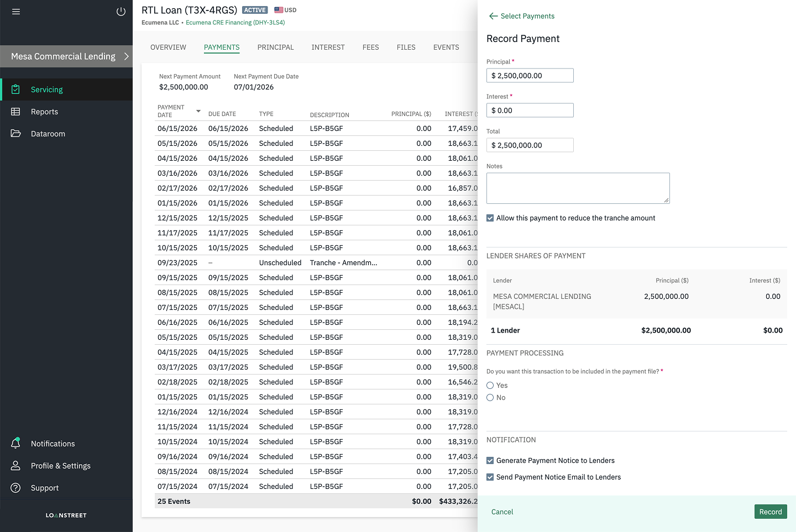Toggle Allow payment to reduce tranche amount

tap(490, 218)
